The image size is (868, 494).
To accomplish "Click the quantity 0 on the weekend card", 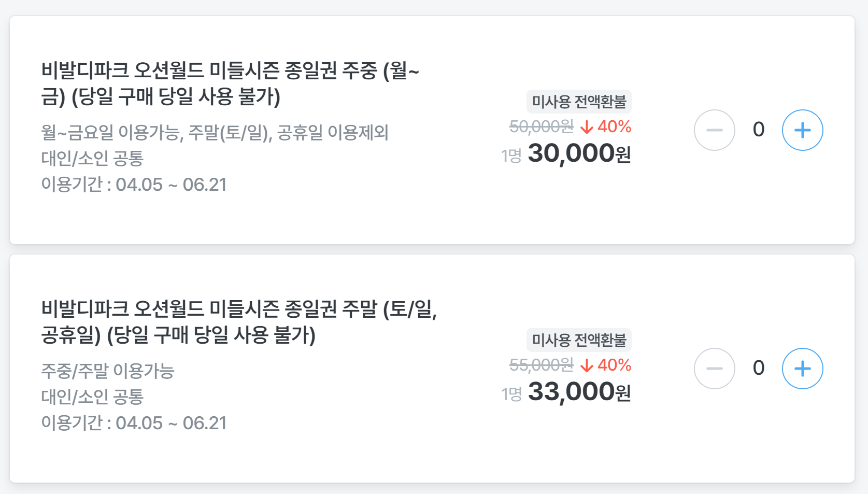I will (x=759, y=368).
